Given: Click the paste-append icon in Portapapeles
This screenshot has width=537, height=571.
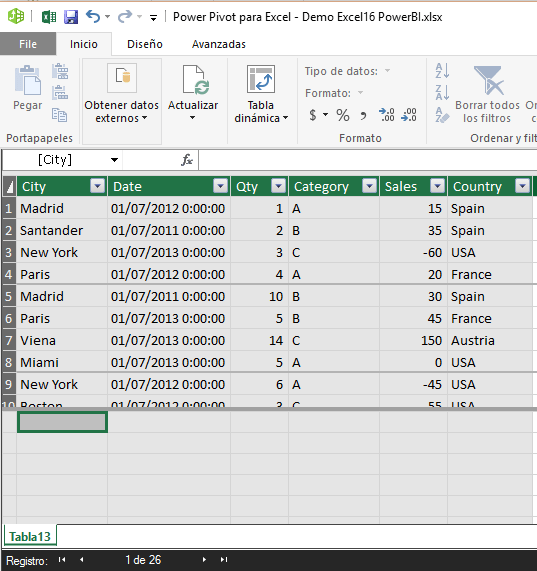Looking at the screenshot, I should click(x=60, y=71).
